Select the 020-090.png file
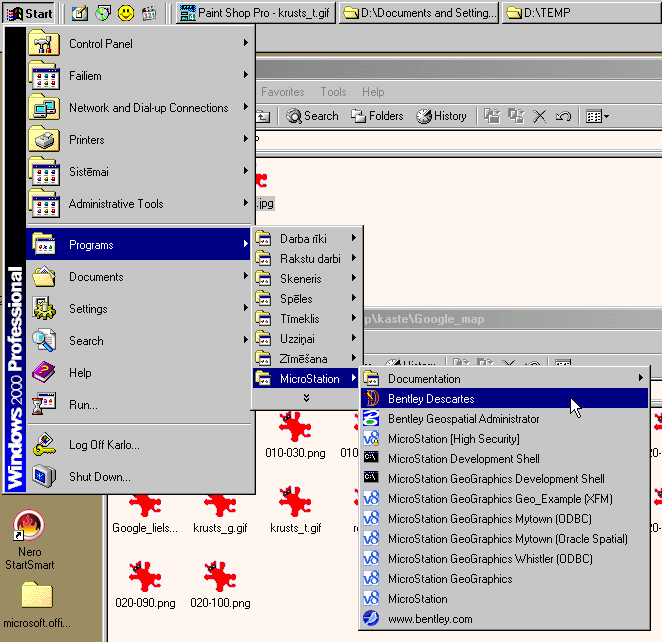Screen dimensions: 662x642 click(145, 585)
